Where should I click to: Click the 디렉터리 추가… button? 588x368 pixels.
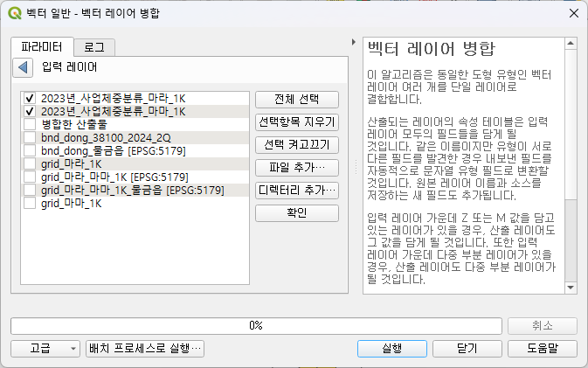click(x=297, y=191)
